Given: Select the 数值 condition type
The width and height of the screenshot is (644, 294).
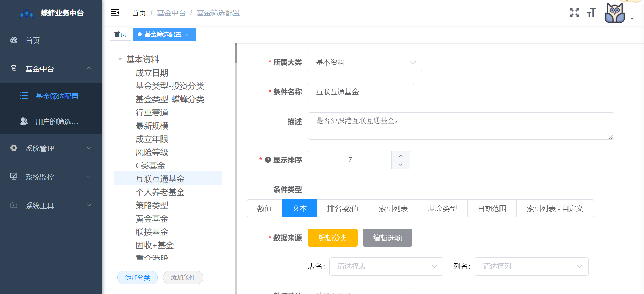Looking at the screenshot, I should [265, 208].
